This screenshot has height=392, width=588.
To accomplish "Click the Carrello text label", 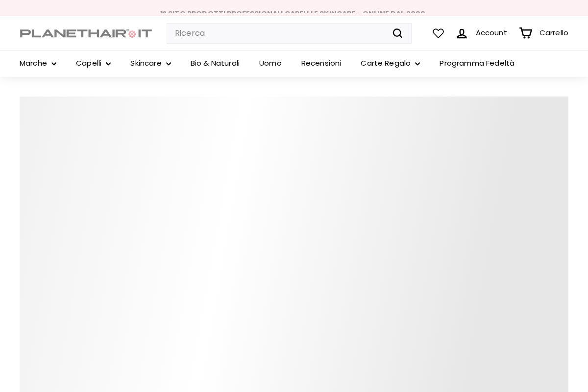I will pyautogui.click(x=554, y=33).
